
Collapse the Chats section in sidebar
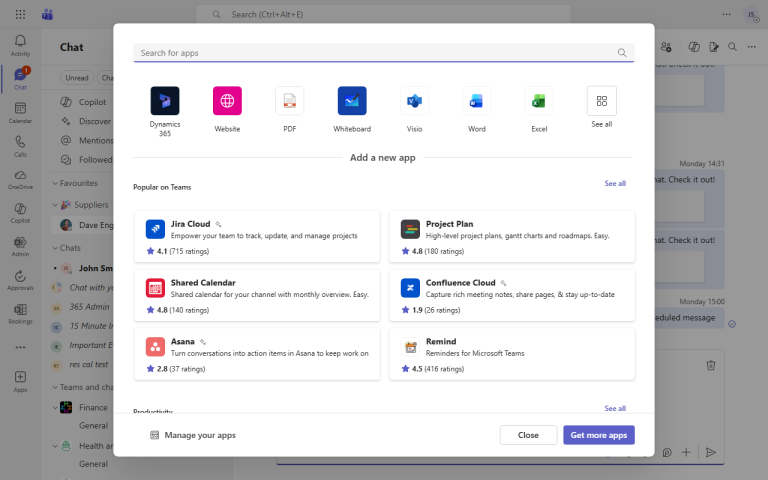(x=53, y=247)
